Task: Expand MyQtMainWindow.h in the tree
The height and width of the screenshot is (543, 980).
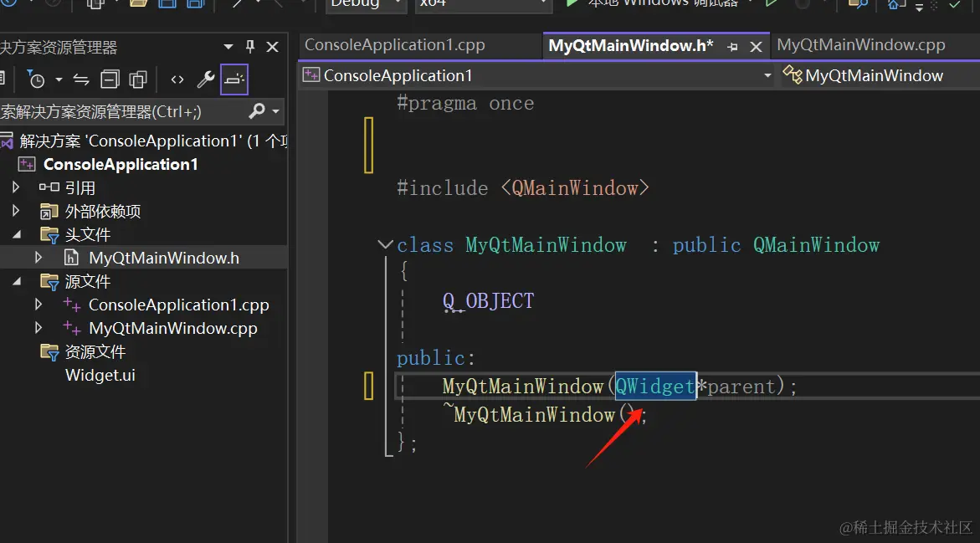Action: 38,258
